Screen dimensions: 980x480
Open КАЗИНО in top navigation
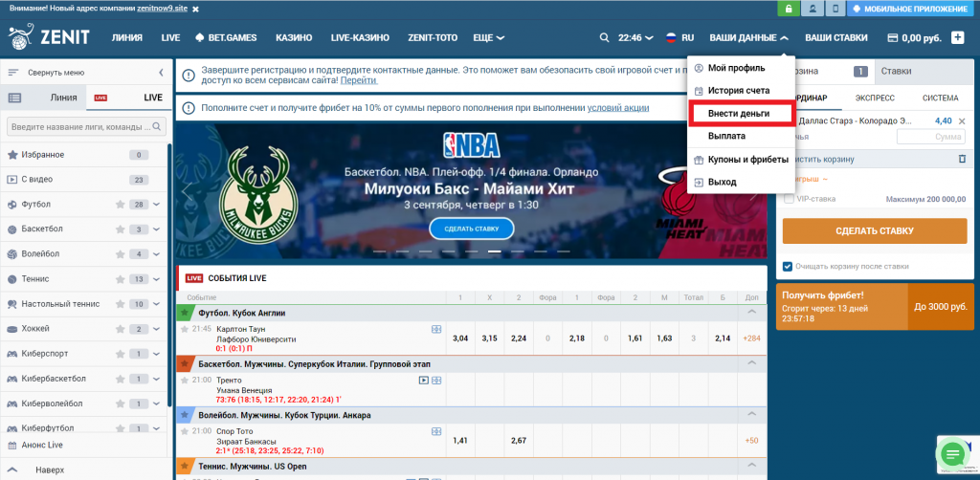294,37
